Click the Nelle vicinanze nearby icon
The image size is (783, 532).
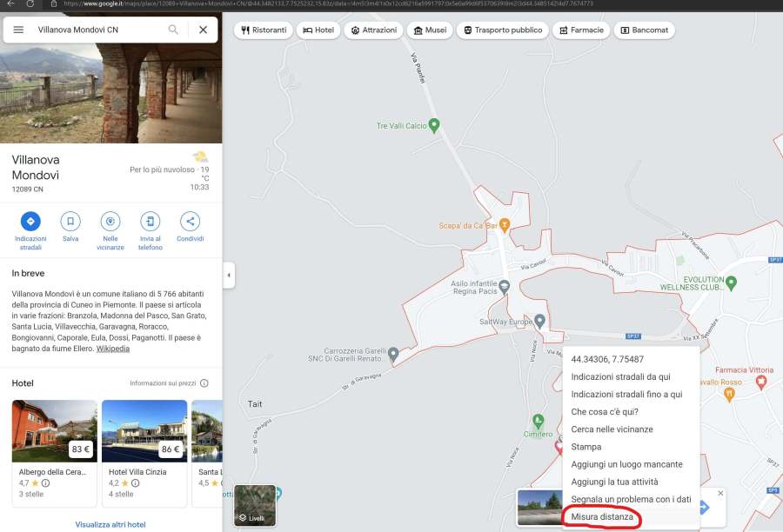(x=110, y=221)
